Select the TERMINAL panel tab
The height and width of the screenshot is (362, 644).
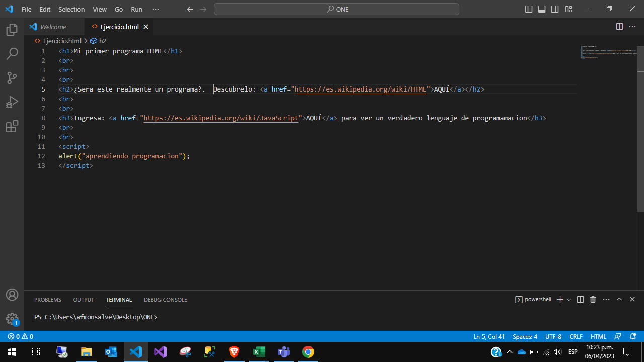point(119,300)
